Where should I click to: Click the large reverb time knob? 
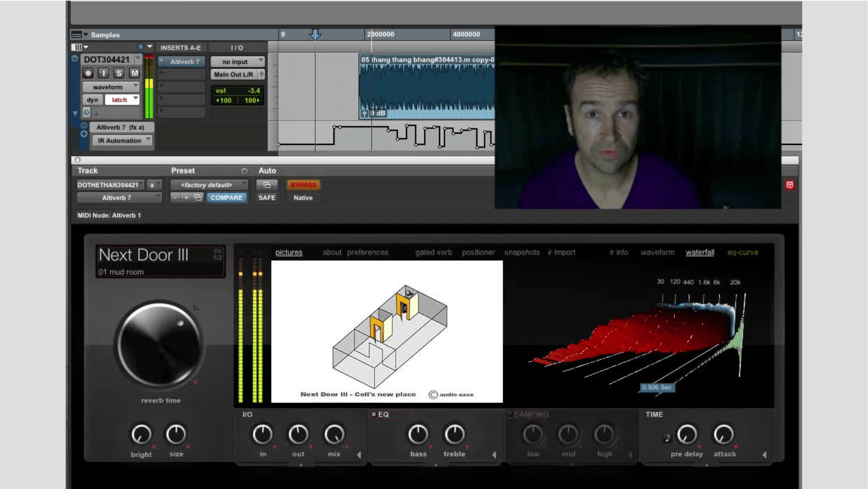160,345
